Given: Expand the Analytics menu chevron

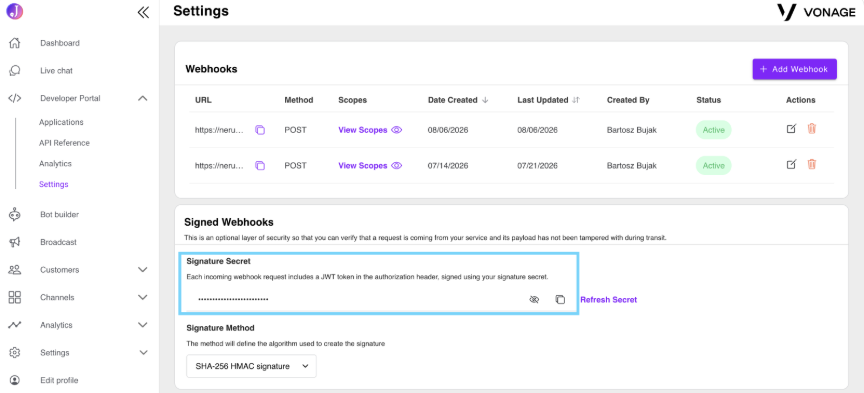Looking at the screenshot, I should [x=143, y=325].
